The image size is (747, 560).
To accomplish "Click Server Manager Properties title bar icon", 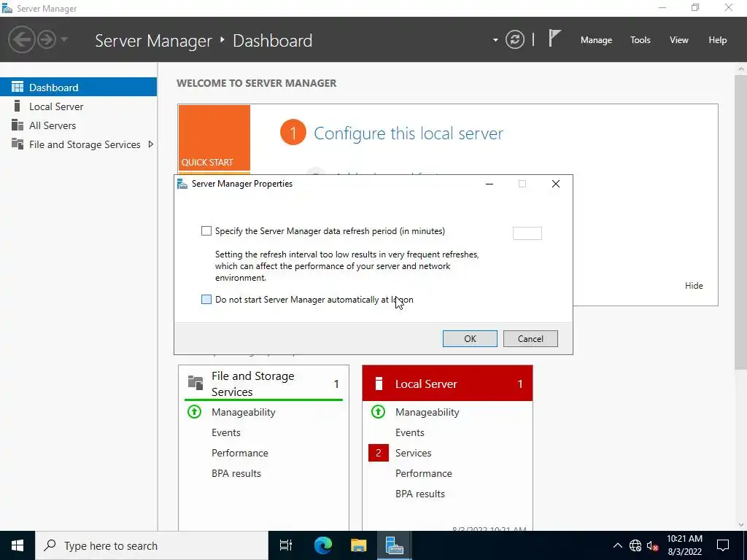I will pos(182,184).
